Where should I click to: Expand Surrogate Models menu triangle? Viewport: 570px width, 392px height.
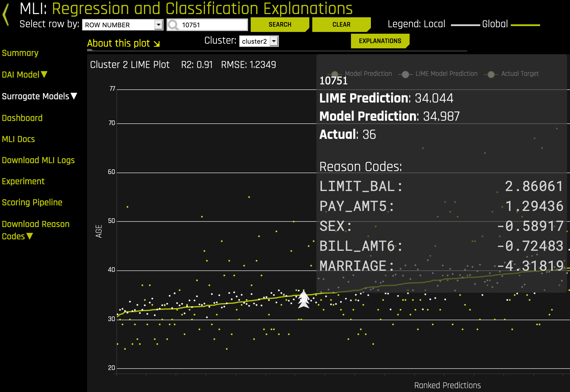tap(74, 96)
